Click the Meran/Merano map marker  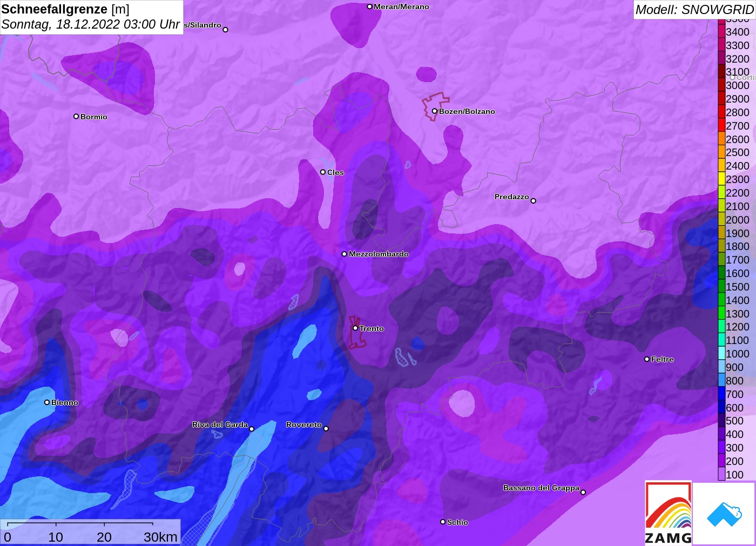point(369,6)
